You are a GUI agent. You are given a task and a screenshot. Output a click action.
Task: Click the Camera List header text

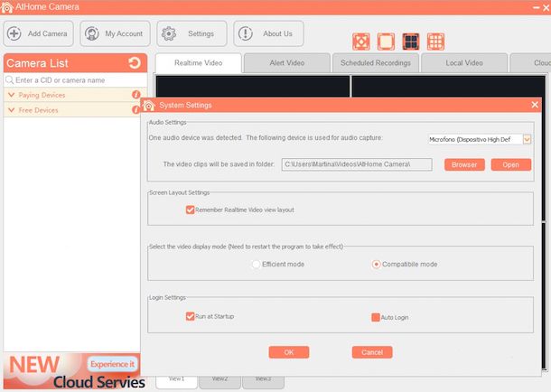point(37,63)
